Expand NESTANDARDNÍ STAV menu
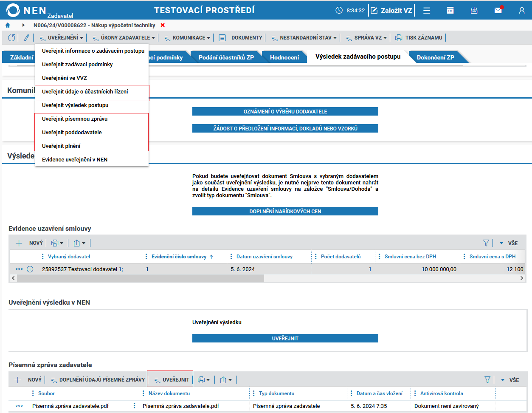532x413 pixels. click(x=304, y=38)
